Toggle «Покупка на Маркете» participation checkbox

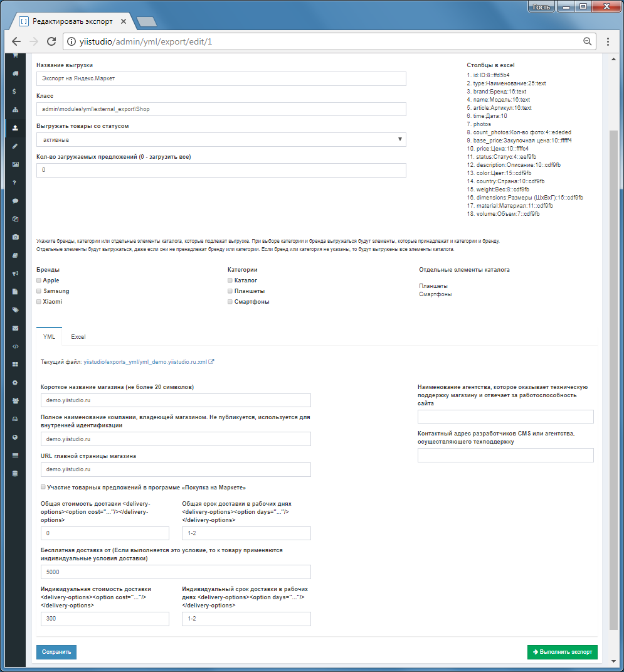click(x=43, y=487)
